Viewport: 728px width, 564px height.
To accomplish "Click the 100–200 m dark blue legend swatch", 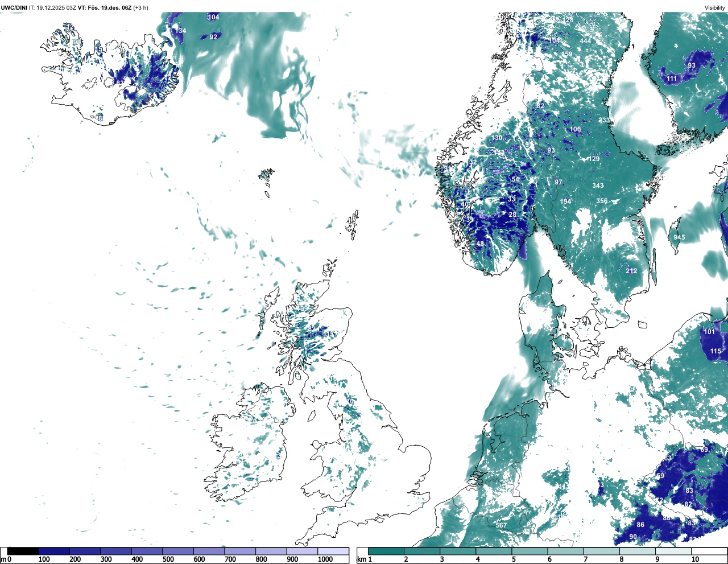I will [54, 551].
